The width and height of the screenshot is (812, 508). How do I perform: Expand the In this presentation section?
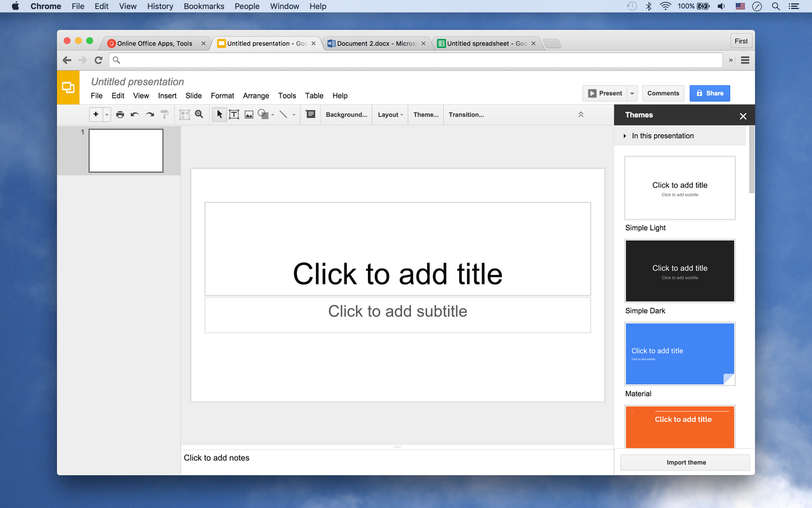point(625,135)
